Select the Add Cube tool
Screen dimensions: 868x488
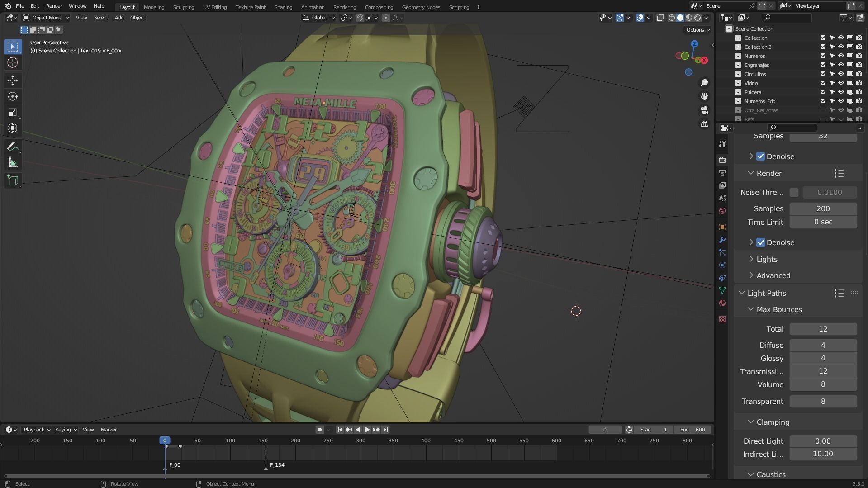13,180
